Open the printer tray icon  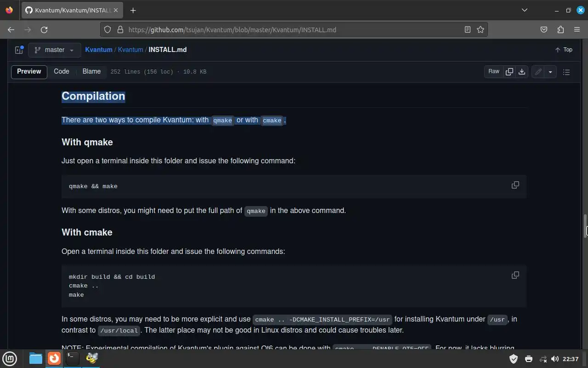pyautogui.click(x=529, y=359)
